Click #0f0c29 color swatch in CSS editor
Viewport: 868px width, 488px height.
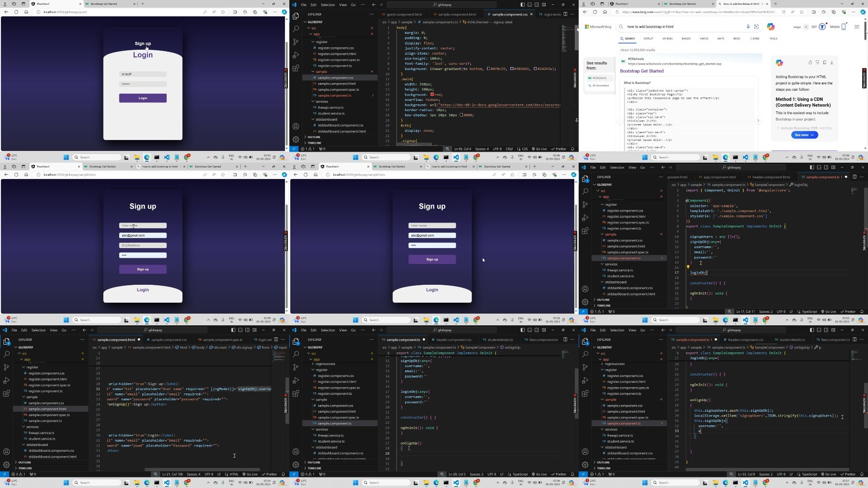tap(488, 69)
